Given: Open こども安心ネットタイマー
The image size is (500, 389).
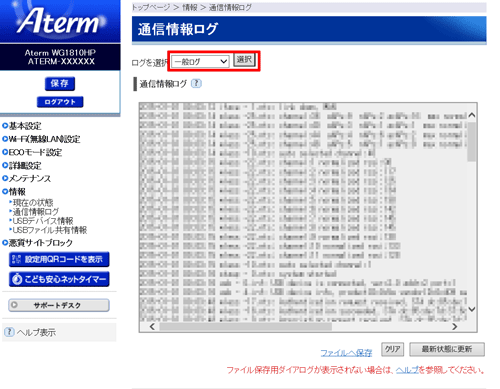Looking at the screenshot, I should 59,279.
